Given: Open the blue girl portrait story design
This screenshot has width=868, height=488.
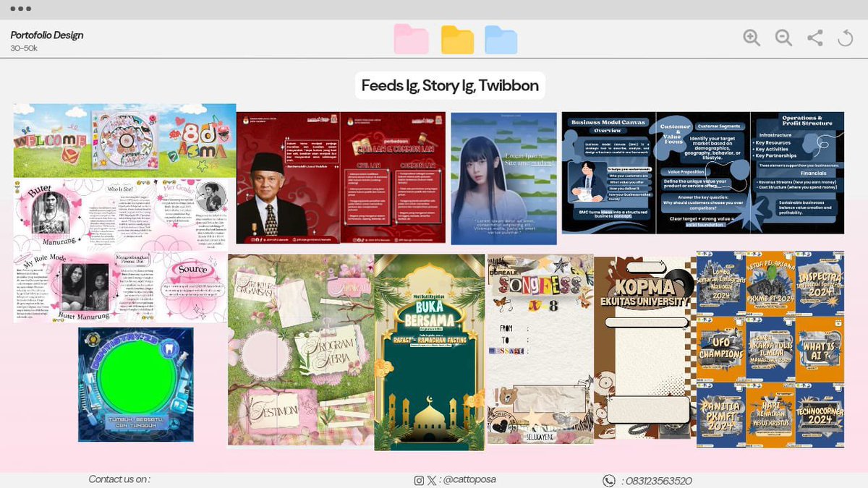Looking at the screenshot, I should click(x=503, y=179).
